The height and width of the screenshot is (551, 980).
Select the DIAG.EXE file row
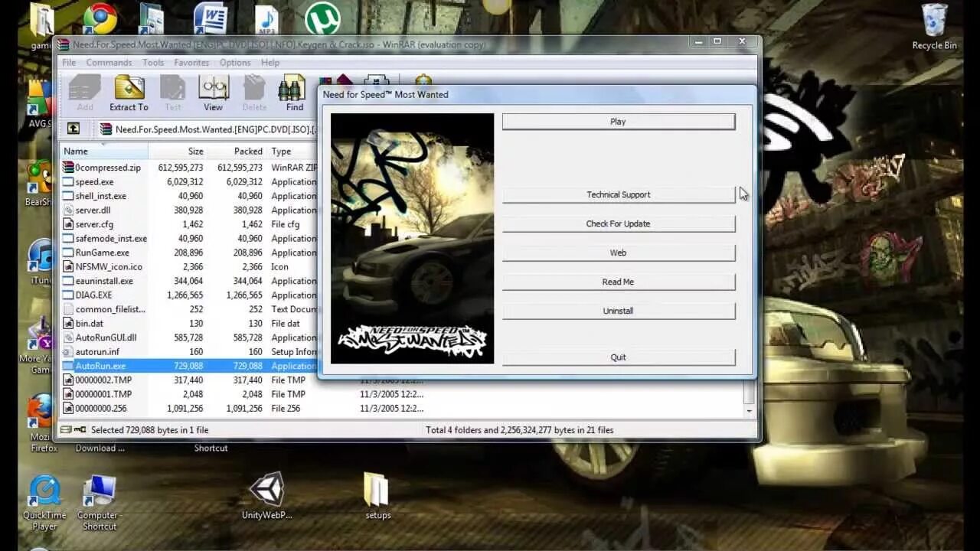(x=189, y=295)
